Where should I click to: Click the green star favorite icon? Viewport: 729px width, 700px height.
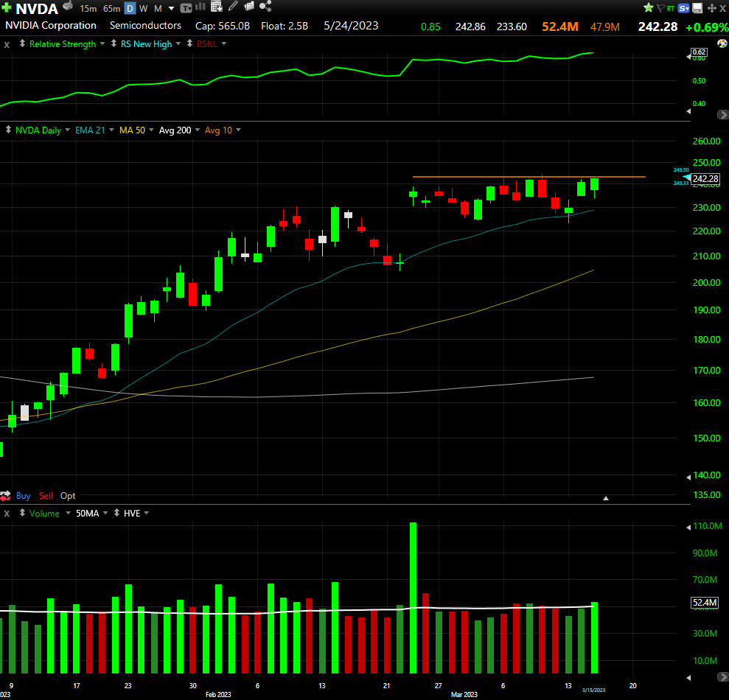tap(648, 7)
